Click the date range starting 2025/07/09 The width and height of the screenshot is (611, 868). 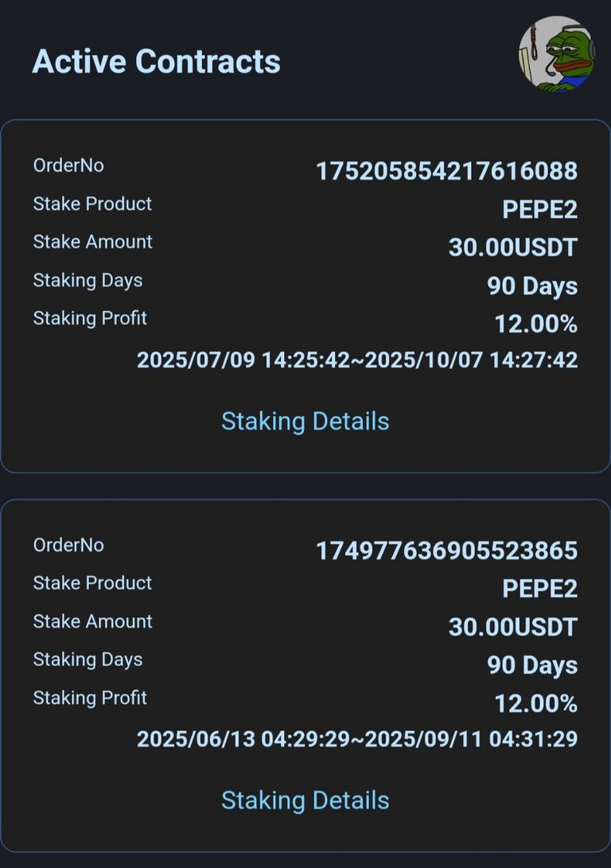pyautogui.click(x=357, y=360)
